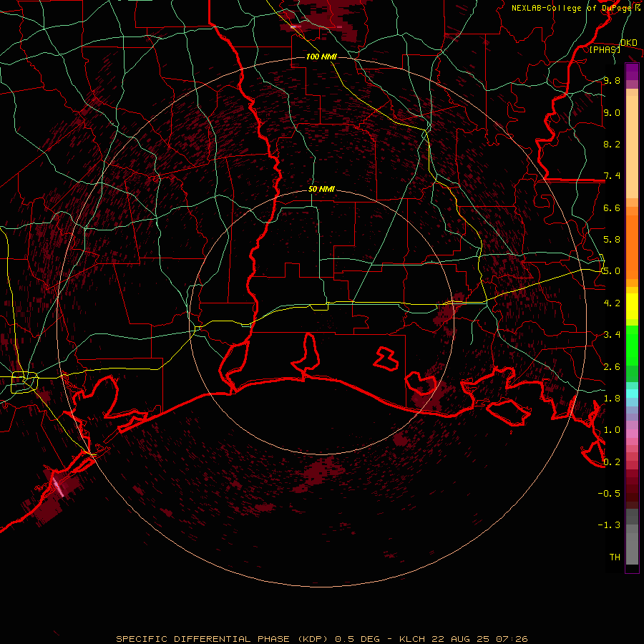Click the 5.8 scale value
Image resolution: width=644 pixels, height=644 pixels.
point(612,240)
